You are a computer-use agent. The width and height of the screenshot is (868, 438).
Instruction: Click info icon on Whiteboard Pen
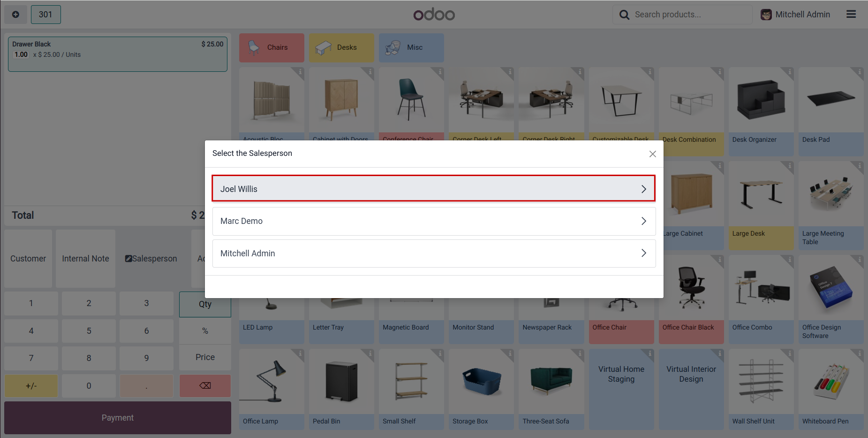(x=860, y=353)
